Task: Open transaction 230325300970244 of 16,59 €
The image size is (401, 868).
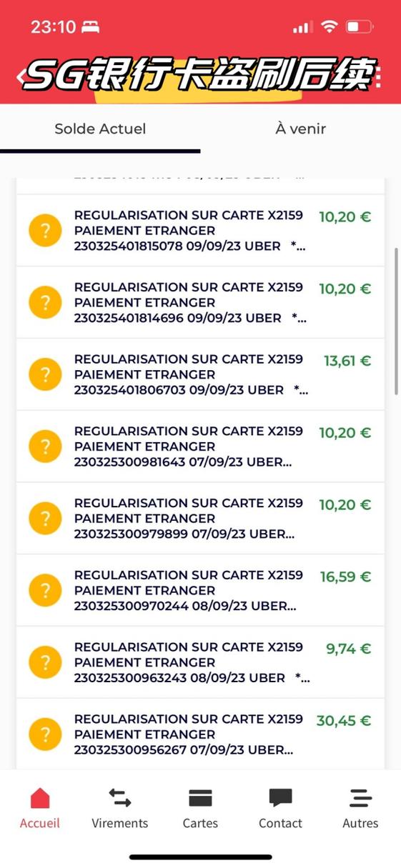Action: tap(200, 591)
